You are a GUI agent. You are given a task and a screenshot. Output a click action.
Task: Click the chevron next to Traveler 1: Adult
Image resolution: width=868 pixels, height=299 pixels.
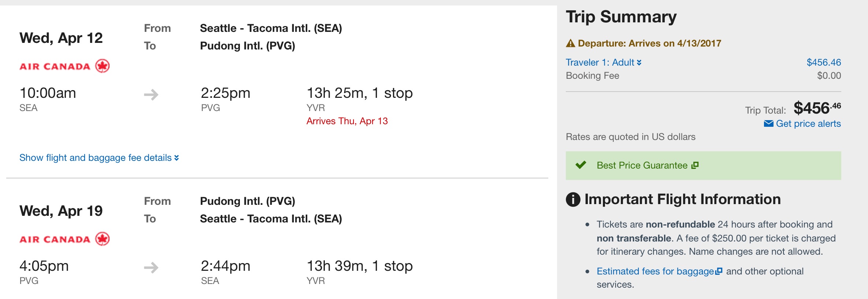[639, 63]
